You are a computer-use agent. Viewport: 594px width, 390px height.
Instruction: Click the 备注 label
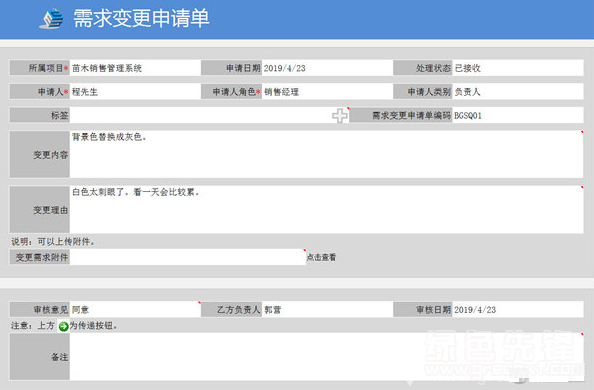point(39,357)
